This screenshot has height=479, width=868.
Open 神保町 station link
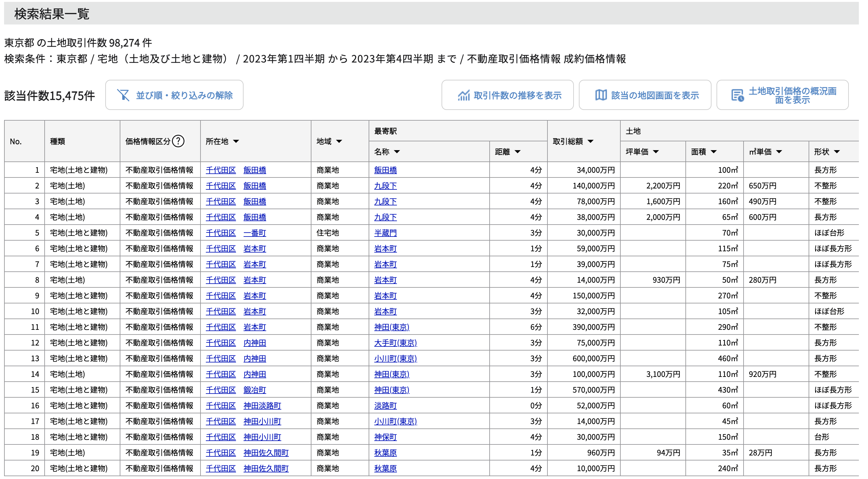(386, 437)
